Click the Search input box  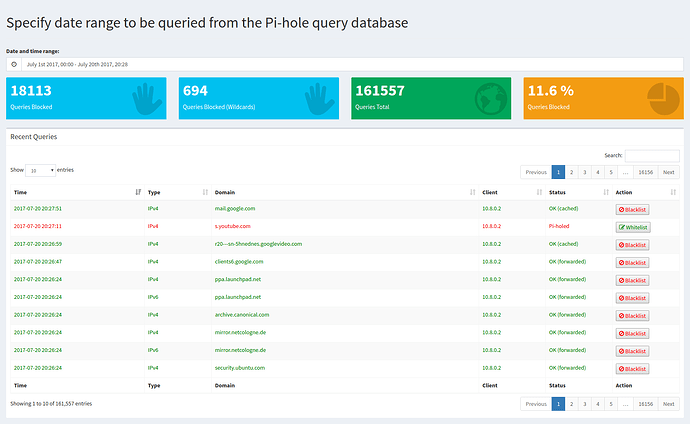click(x=652, y=156)
